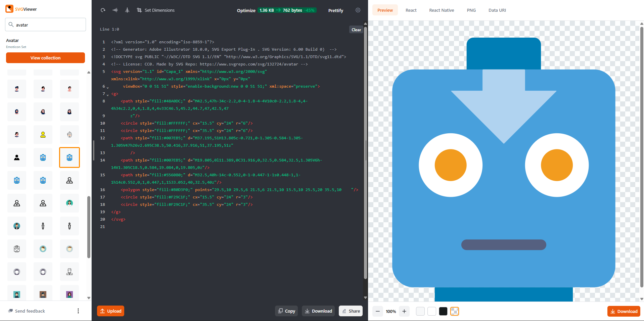
Task: Collapse the svg tag fold arrow
Action: click(108, 87)
